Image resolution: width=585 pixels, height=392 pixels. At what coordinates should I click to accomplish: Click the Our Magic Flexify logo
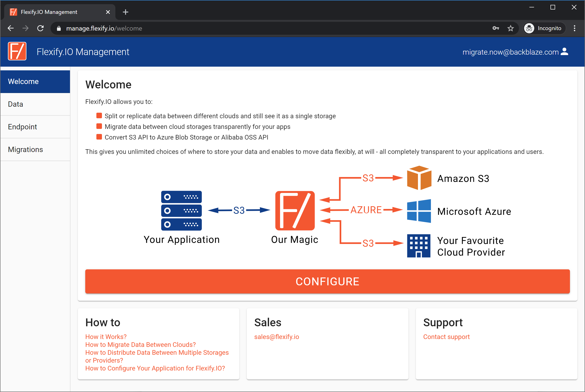pos(295,211)
